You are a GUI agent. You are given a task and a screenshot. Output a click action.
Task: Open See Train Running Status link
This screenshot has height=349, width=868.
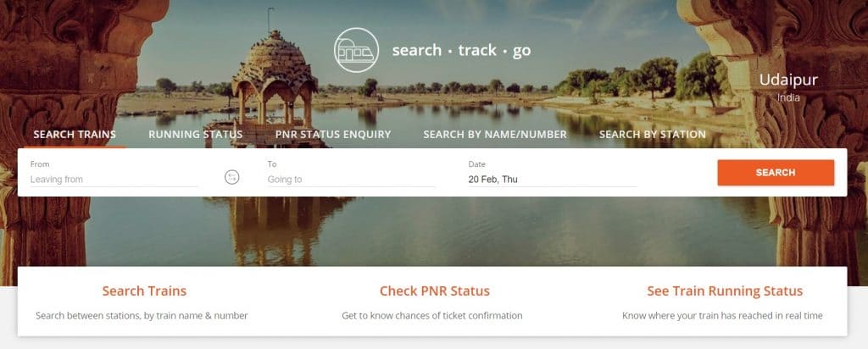pos(725,291)
